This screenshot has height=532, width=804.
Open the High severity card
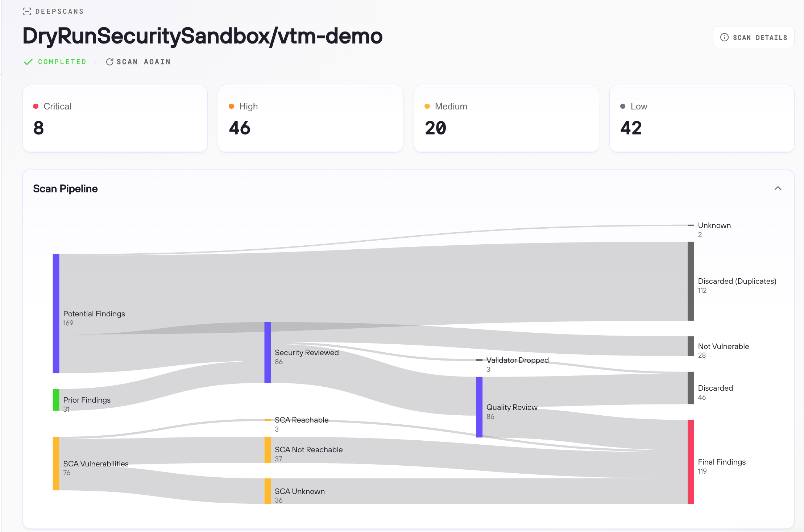coord(311,119)
